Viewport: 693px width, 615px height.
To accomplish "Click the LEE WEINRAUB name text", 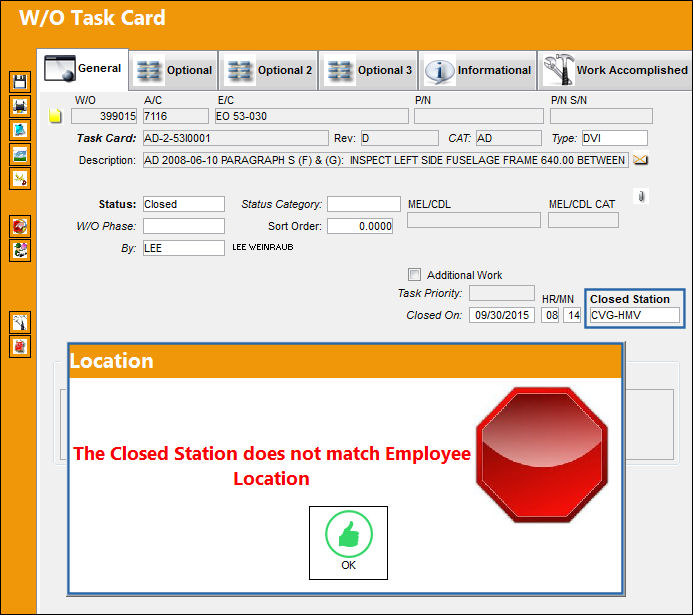I will point(263,247).
